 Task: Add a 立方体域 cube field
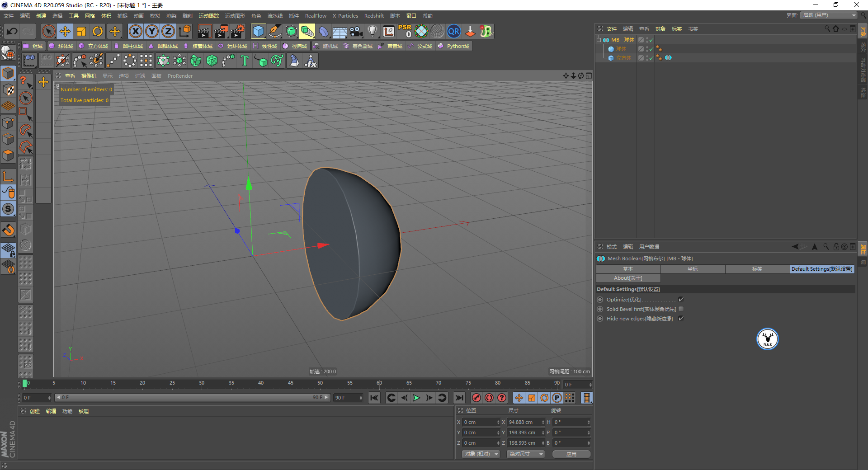click(x=94, y=46)
